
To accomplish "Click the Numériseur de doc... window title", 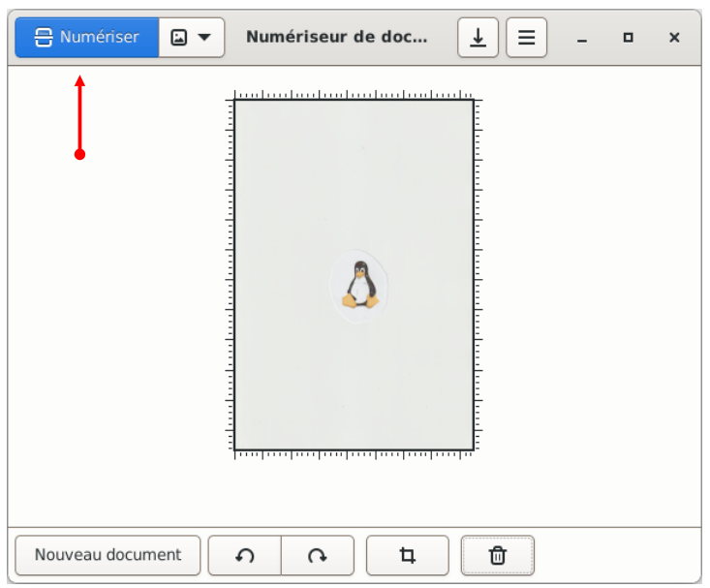I will point(336,37).
